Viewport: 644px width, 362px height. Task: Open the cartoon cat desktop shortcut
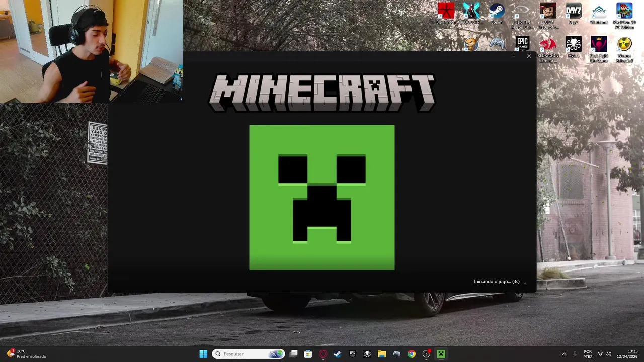tap(471, 44)
